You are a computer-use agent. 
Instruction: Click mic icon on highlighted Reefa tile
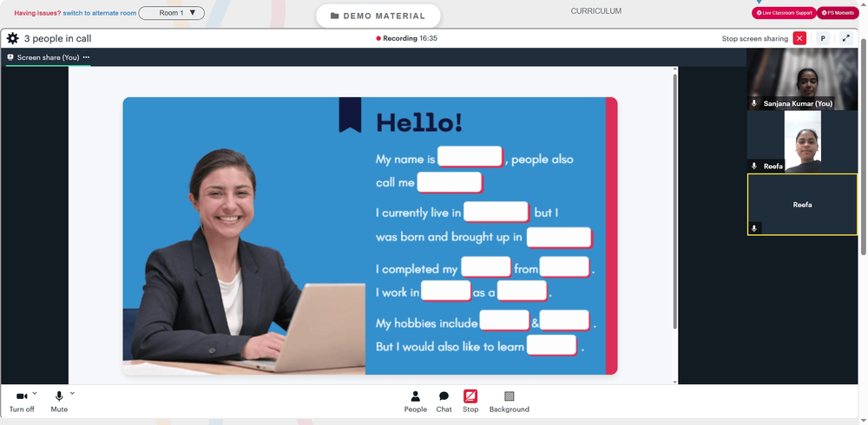coord(754,229)
